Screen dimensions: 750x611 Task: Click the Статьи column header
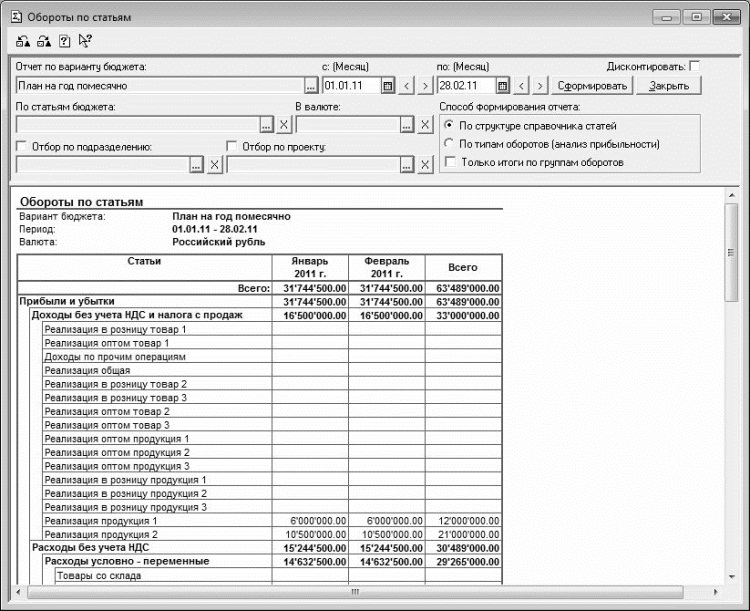pos(144,267)
